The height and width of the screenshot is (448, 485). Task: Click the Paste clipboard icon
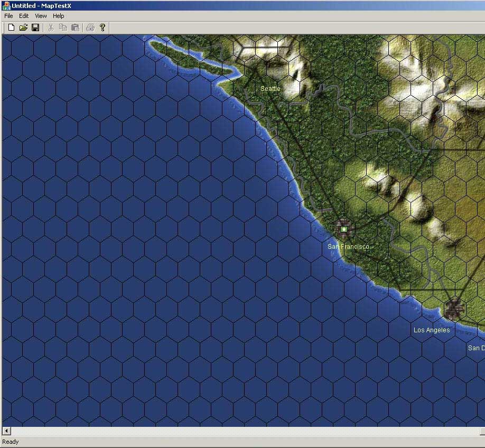[x=75, y=27]
